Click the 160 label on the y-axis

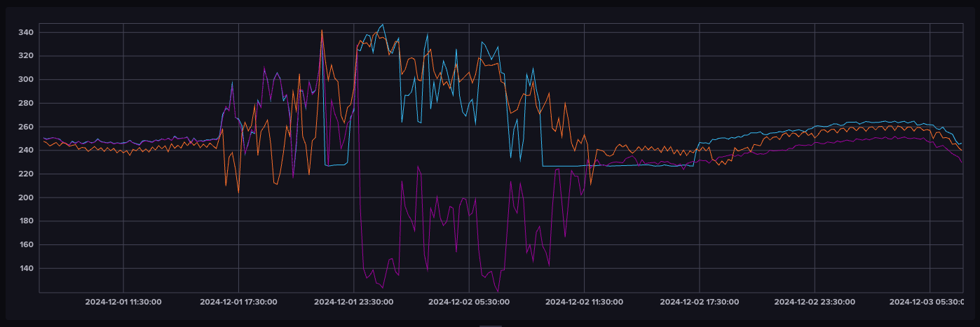(27, 245)
